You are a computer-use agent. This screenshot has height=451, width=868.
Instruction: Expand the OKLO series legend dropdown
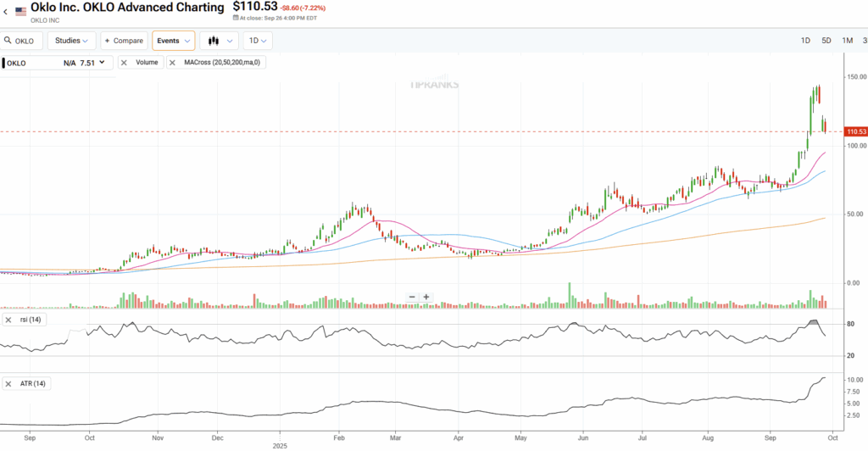tap(102, 63)
